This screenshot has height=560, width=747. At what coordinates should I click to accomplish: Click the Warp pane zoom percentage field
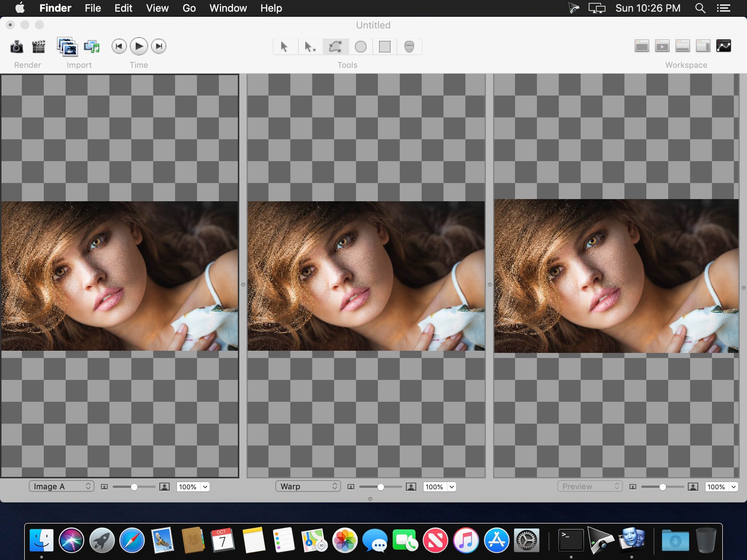[x=434, y=487]
